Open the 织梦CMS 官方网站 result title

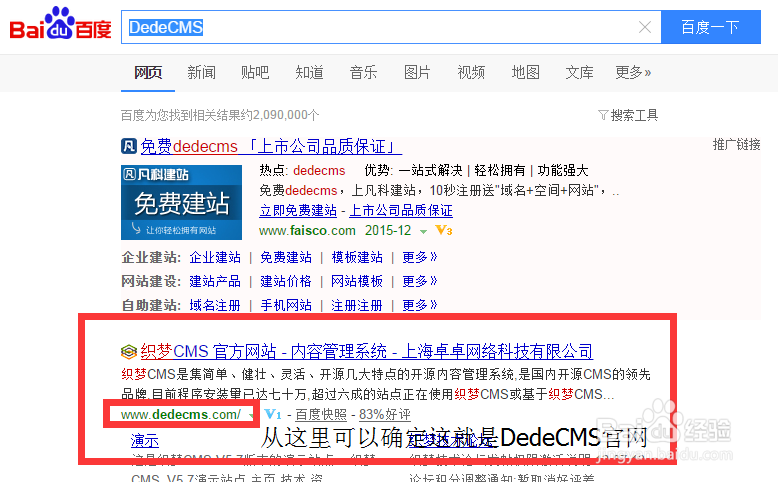367,351
